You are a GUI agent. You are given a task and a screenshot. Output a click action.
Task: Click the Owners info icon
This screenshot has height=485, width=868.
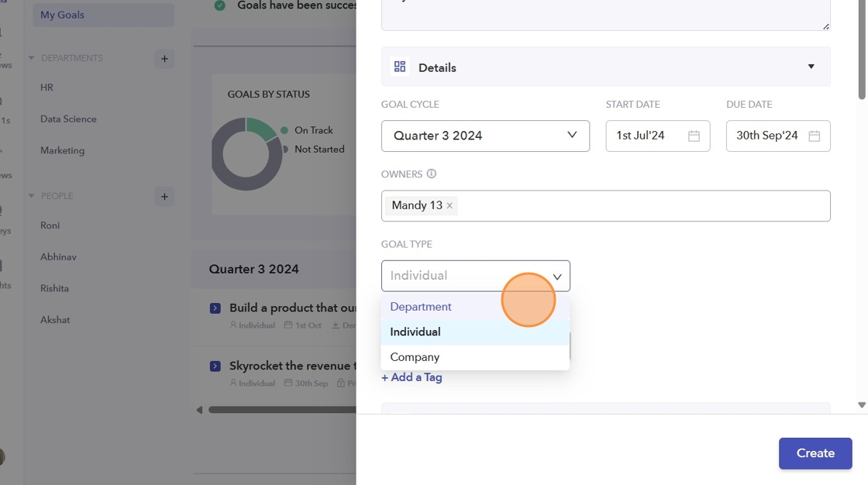click(x=432, y=174)
